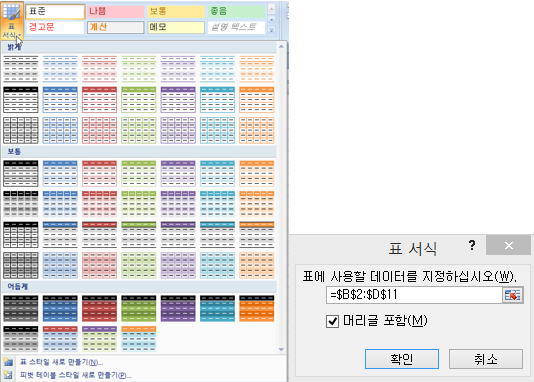The width and height of the screenshot is (534, 382).
Task: Apply dark green table style under 어둡게
Action: coord(139,308)
